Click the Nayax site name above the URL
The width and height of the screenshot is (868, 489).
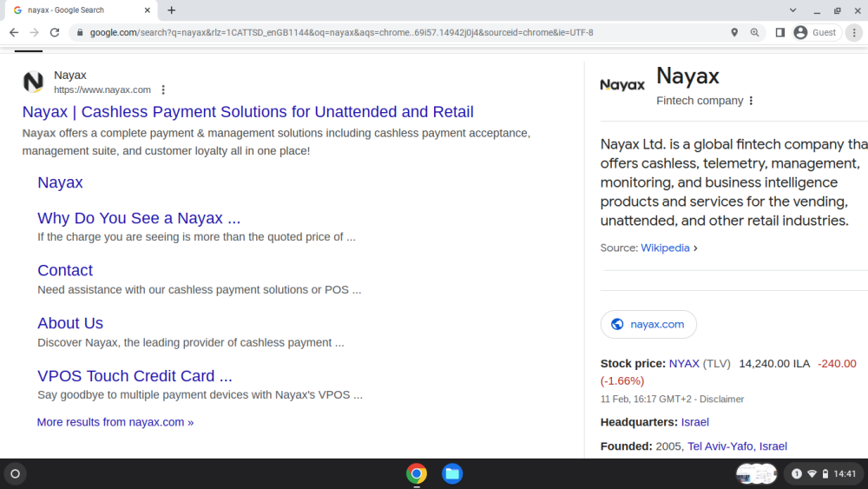tap(70, 76)
